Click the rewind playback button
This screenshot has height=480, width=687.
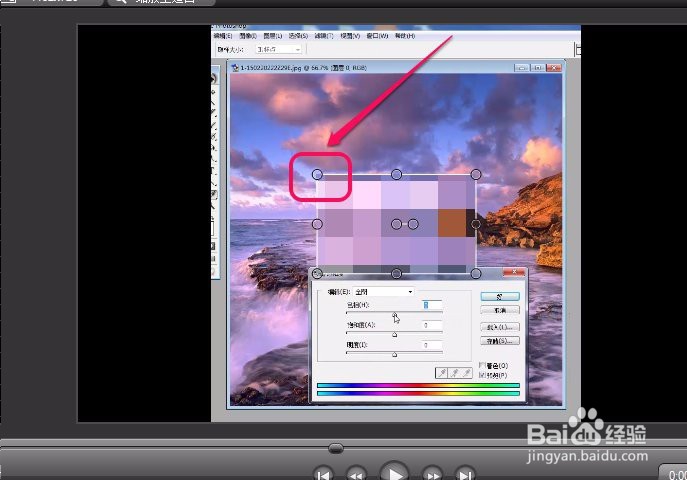coord(356,474)
